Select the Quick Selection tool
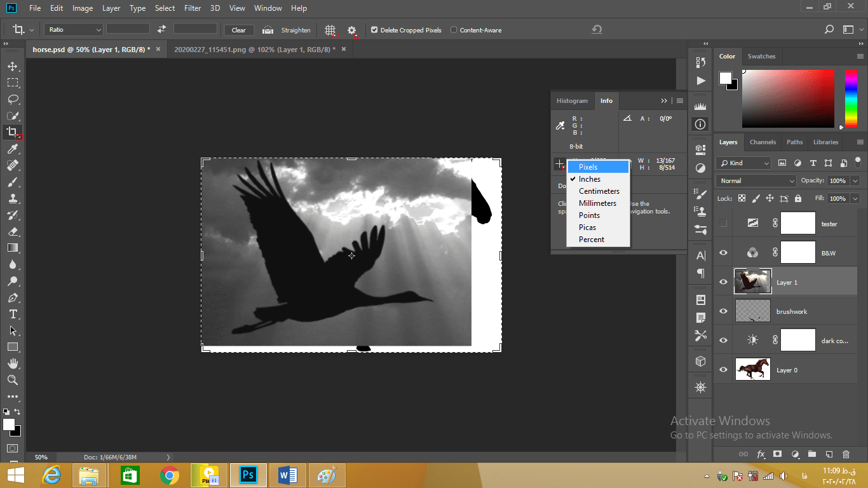This screenshot has width=868, height=488. [13, 116]
